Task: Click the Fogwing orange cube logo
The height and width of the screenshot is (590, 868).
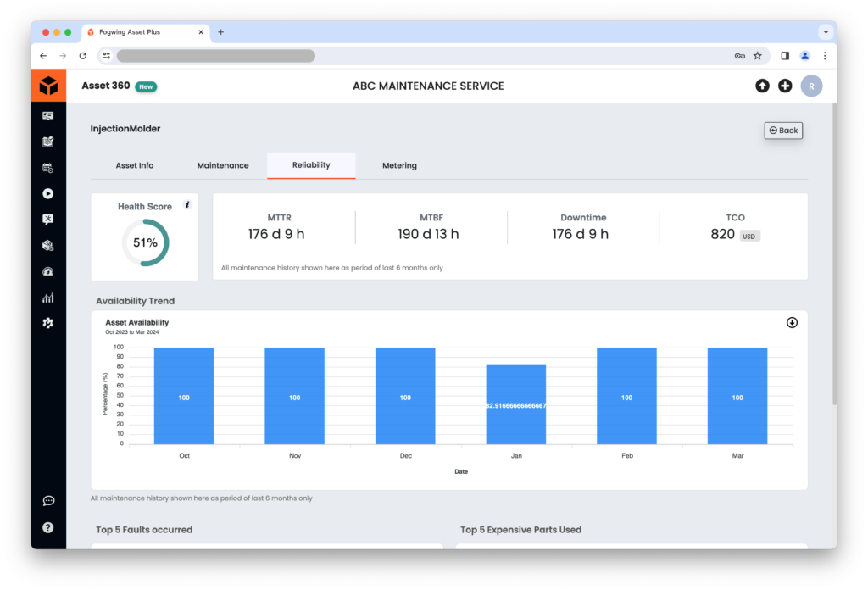Action: tap(48, 86)
